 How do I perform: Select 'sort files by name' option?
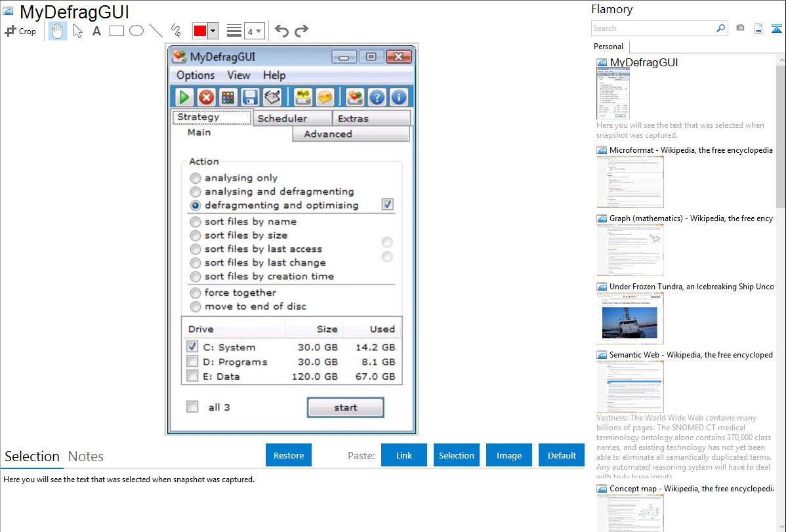pyautogui.click(x=196, y=222)
